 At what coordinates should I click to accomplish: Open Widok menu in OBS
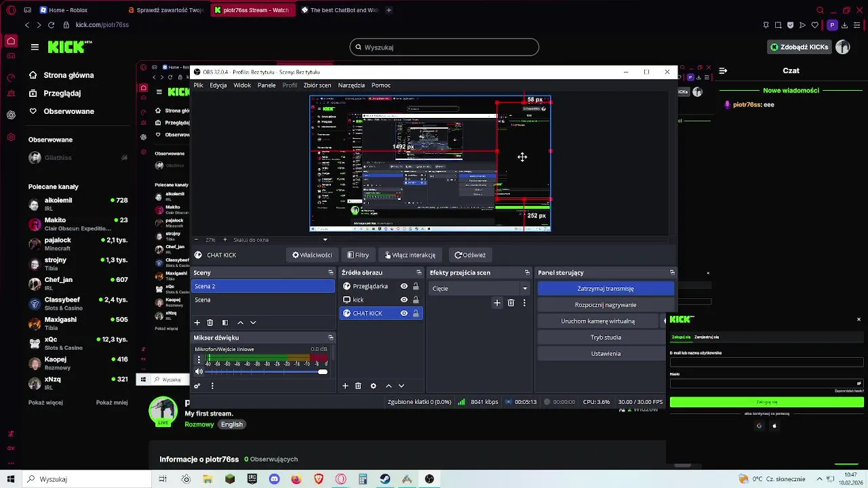click(242, 85)
